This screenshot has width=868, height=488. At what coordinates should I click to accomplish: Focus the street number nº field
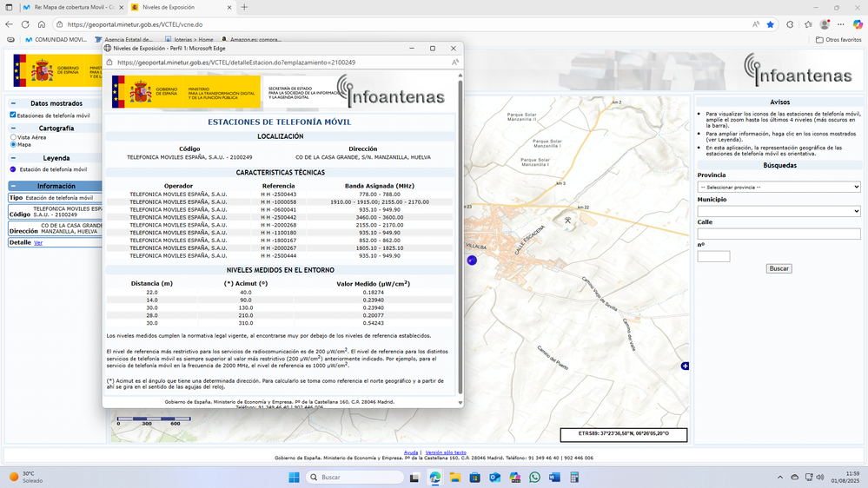tap(713, 256)
